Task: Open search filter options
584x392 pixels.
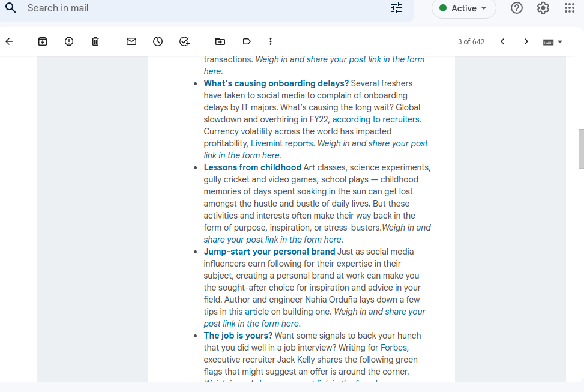Action: coord(396,8)
